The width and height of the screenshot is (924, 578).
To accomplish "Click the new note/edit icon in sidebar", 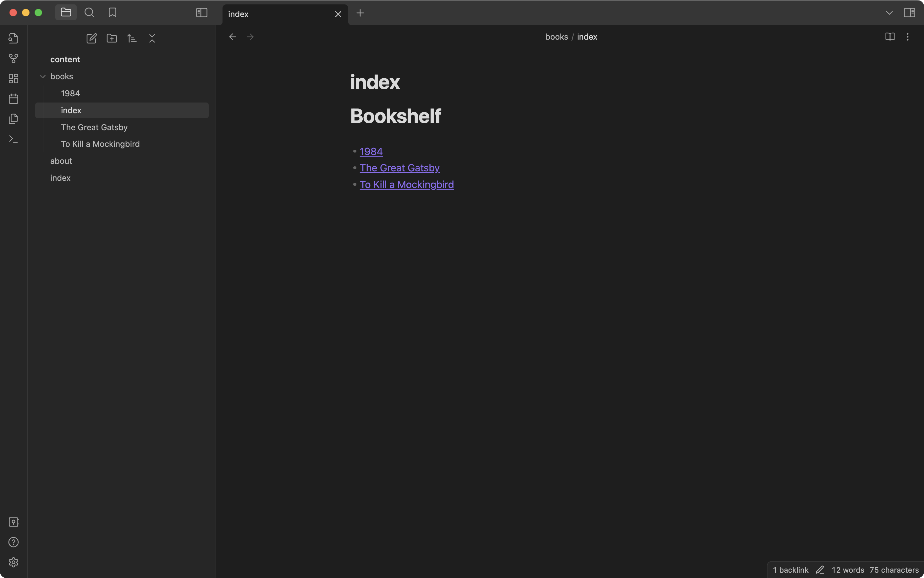I will pos(91,38).
